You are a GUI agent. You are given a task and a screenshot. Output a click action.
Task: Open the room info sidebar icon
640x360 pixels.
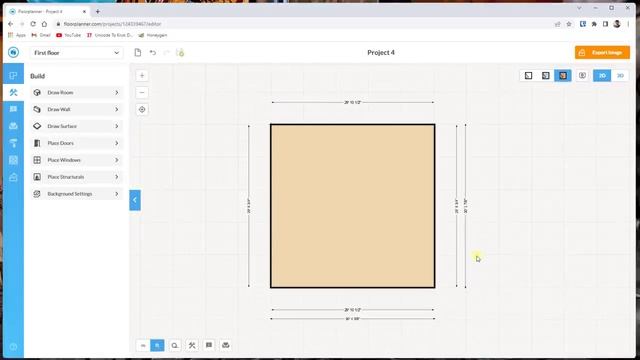click(x=13, y=109)
